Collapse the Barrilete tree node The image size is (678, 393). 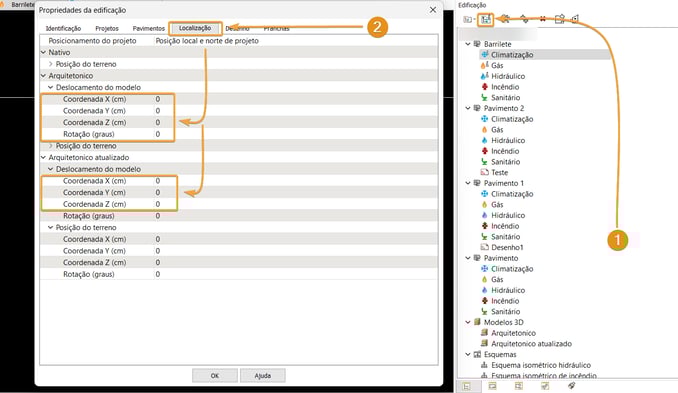468,44
